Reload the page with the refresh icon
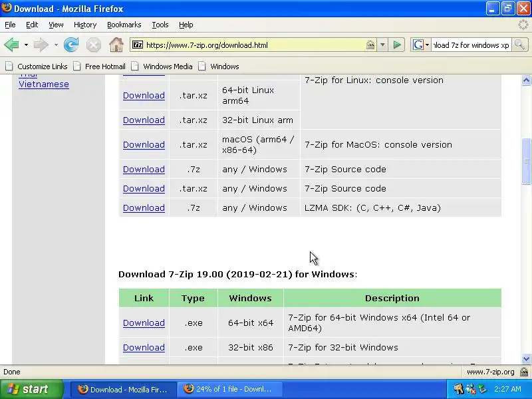The width and height of the screenshot is (532, 399). [x=71, y=45]
